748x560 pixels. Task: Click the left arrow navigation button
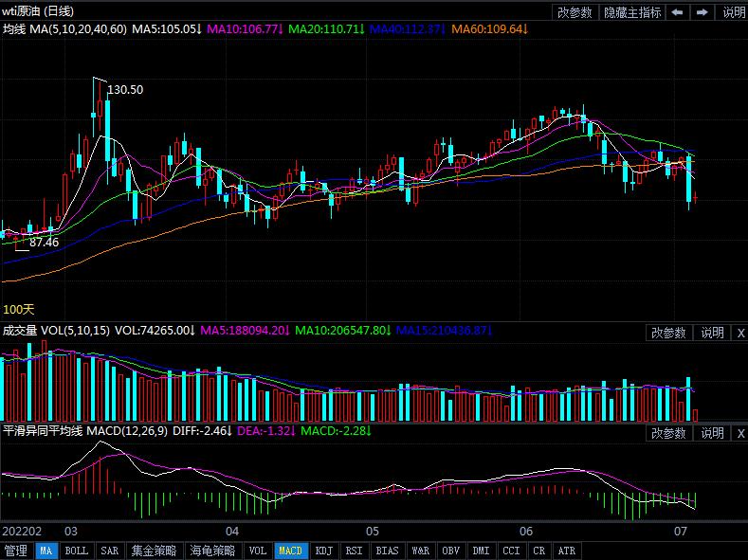(678, 12)
